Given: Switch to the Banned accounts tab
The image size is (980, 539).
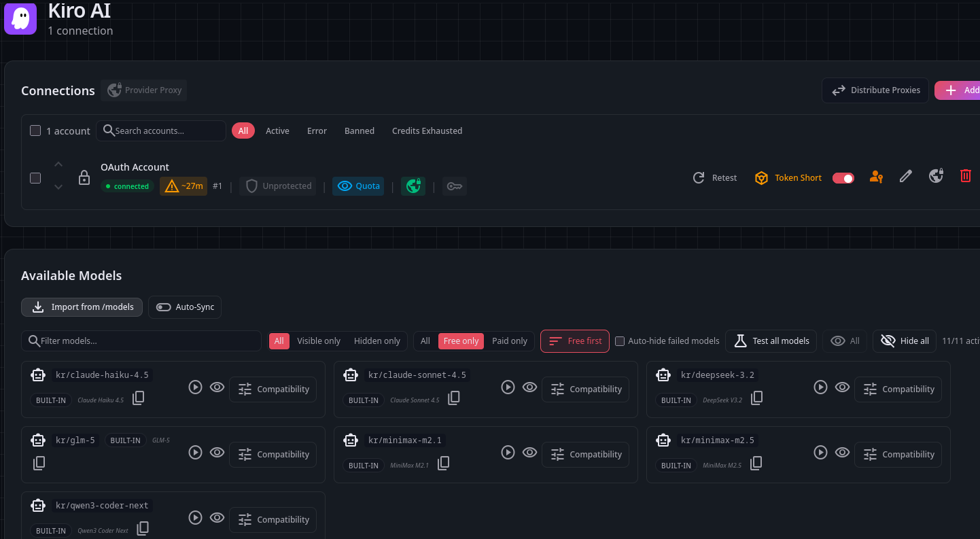Looking at the screenshot, I should (360, 131).
